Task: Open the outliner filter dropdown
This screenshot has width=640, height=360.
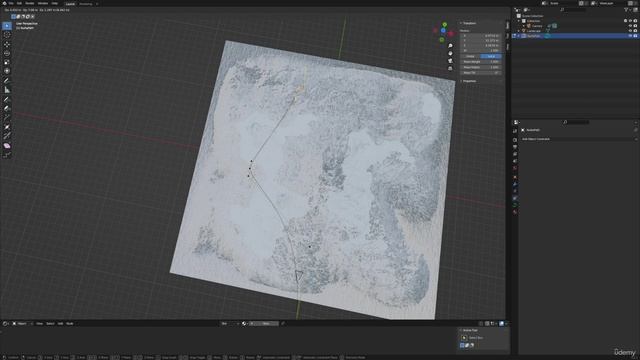Action: [x=627, y=10]
